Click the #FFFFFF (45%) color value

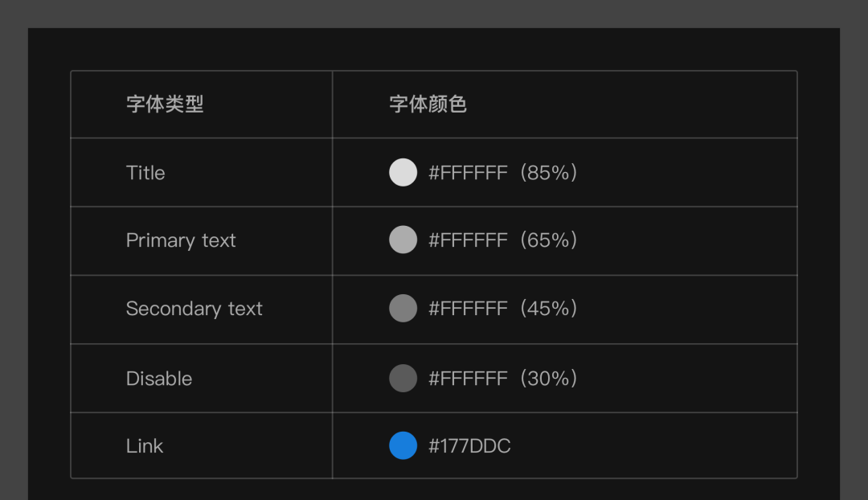pos(502,309)
